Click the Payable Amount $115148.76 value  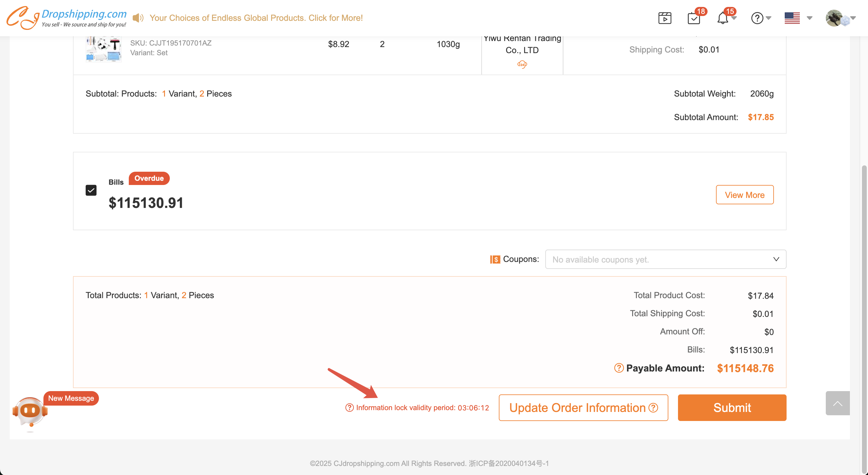click(x=745, y=368)
